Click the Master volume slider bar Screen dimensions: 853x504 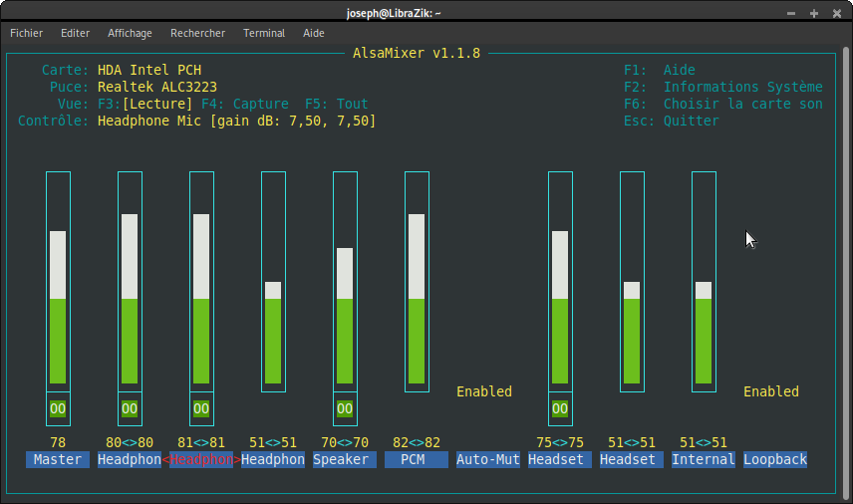[x=58, y=282]
